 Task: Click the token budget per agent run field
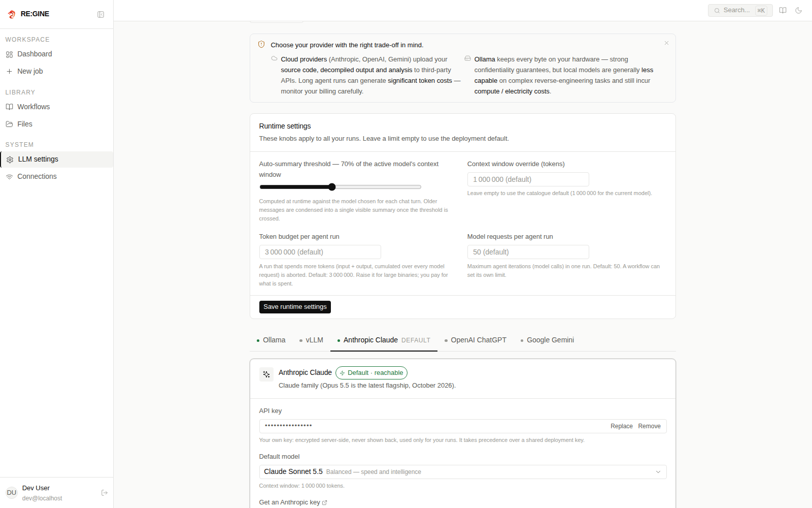320,252
